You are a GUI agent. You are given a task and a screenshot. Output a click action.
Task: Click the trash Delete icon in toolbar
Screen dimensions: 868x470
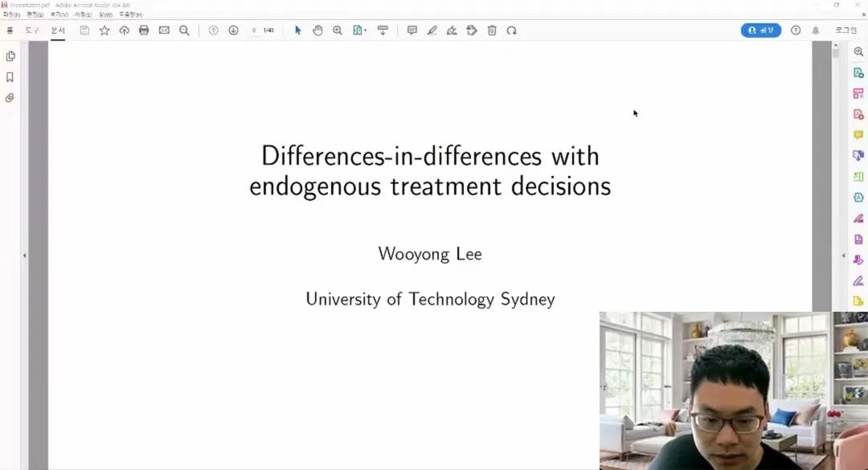coord(492,31)
